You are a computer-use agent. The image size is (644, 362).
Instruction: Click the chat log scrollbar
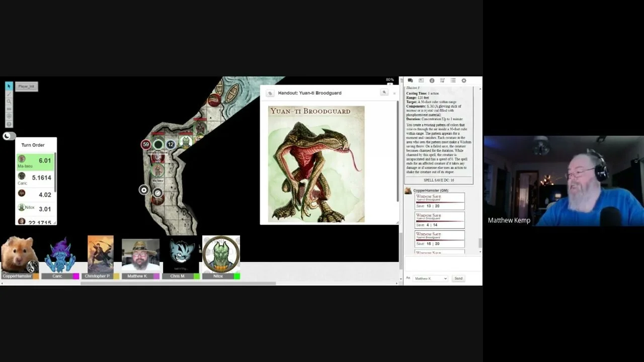pos(480,243)
